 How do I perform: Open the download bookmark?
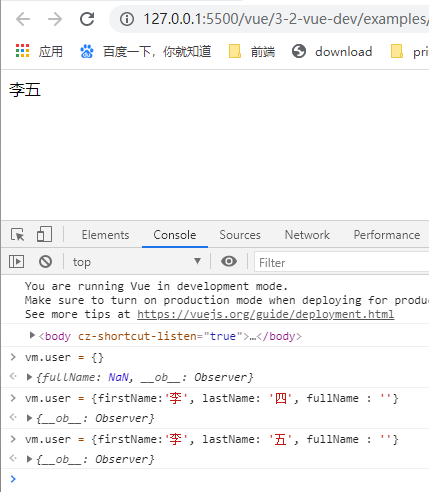332,52
